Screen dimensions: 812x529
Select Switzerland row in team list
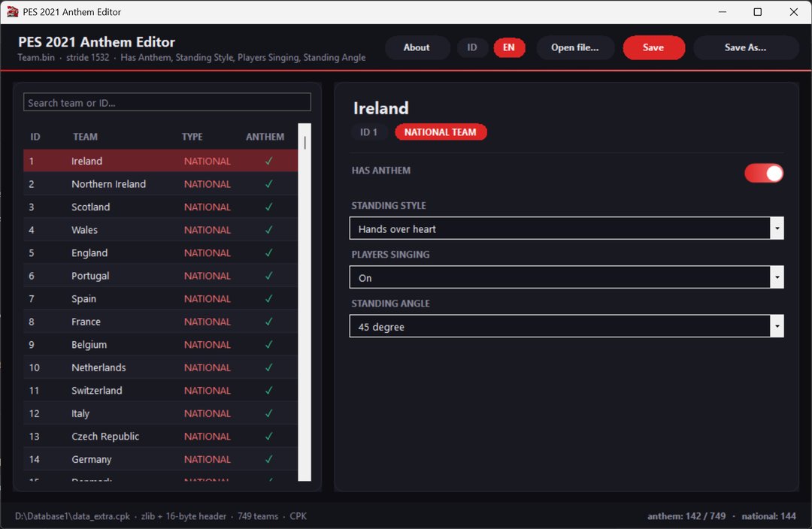point(161,390)
